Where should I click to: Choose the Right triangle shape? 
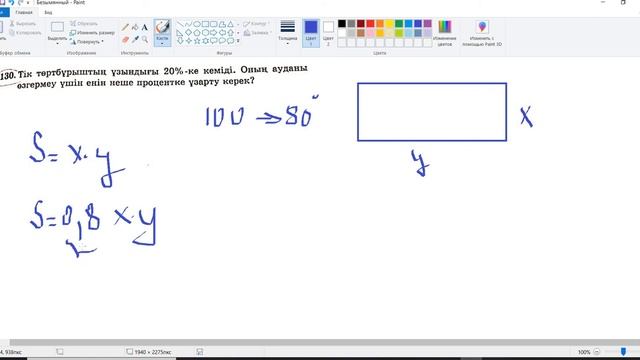(x=180, y=33)
